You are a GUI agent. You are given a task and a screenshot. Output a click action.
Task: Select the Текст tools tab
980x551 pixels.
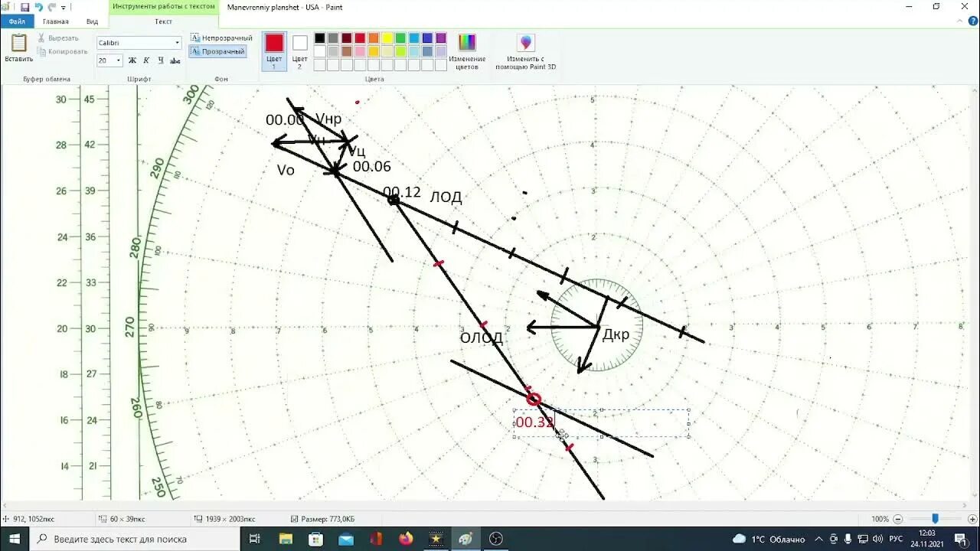pyautogui.click(x=164, y=21)
